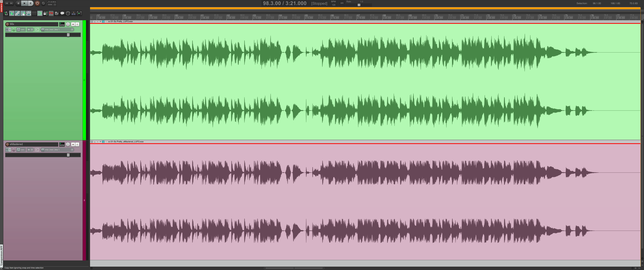Click the clock icon in the toolbar
Image resolution: width=644 pixels, height=270 pixels.
(x=68, y=13)
